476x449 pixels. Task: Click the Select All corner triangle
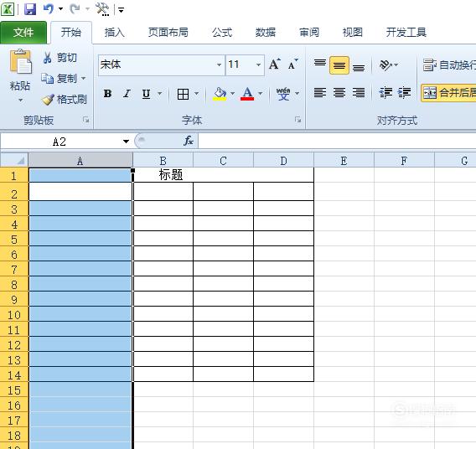click(x=14, y=160)
